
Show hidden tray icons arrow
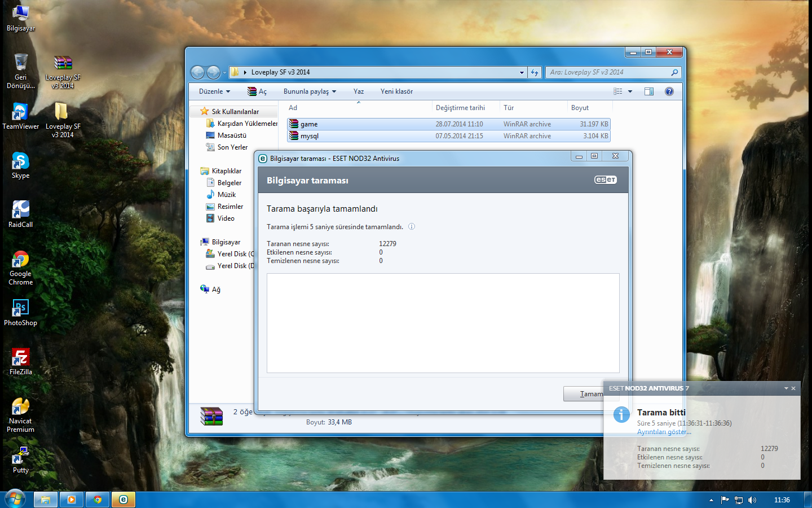711,500
